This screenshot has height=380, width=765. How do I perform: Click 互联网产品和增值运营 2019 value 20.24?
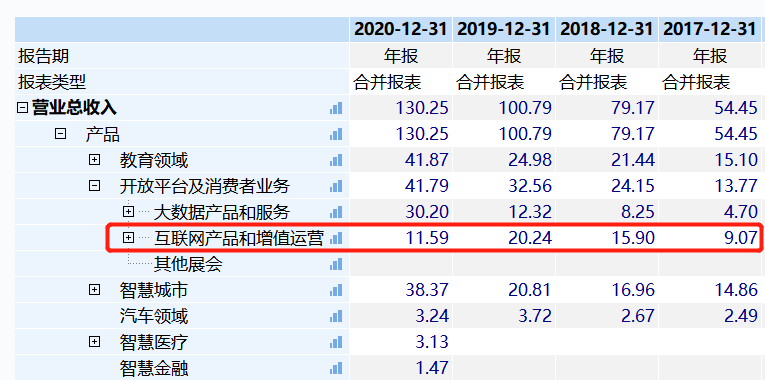click(x=529, y=238)
